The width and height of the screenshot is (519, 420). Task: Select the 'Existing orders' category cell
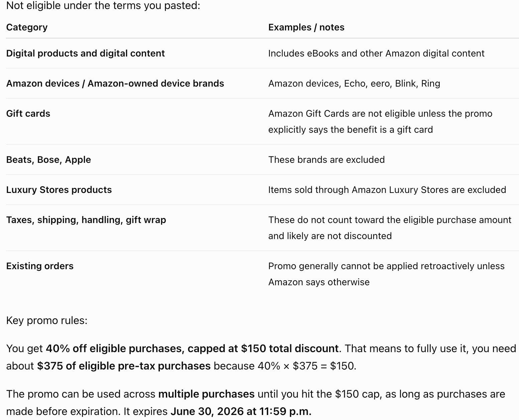[40, 266]
